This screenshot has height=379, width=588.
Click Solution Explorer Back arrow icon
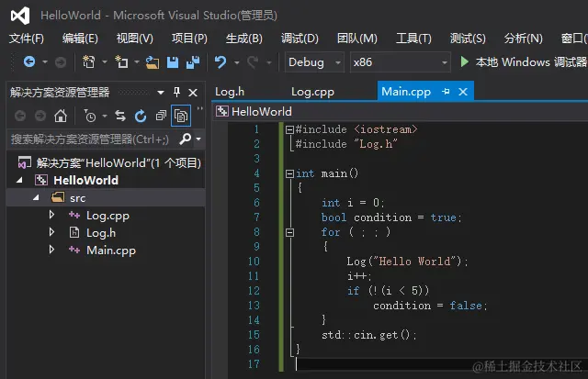point(20,117)
